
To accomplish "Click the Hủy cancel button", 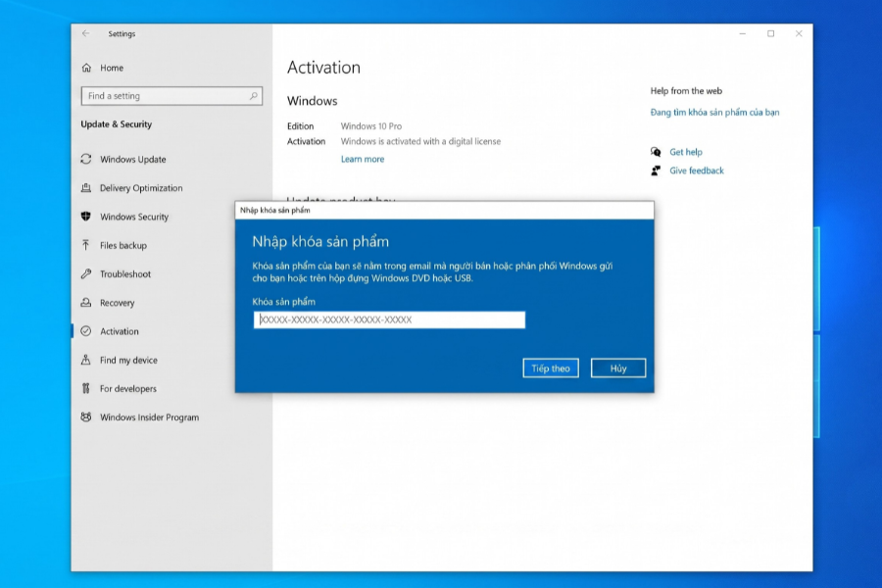I will click(618, 368).
